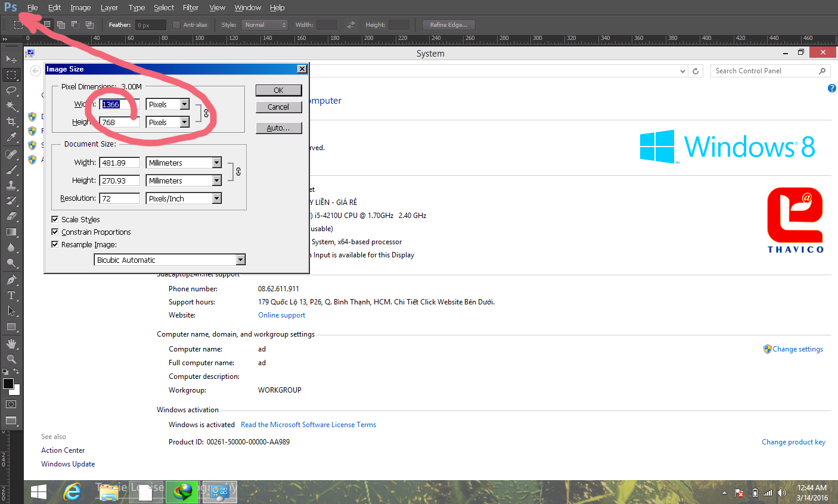Select the History Brush tool
The image size is (838, 504).
(11, 201)
